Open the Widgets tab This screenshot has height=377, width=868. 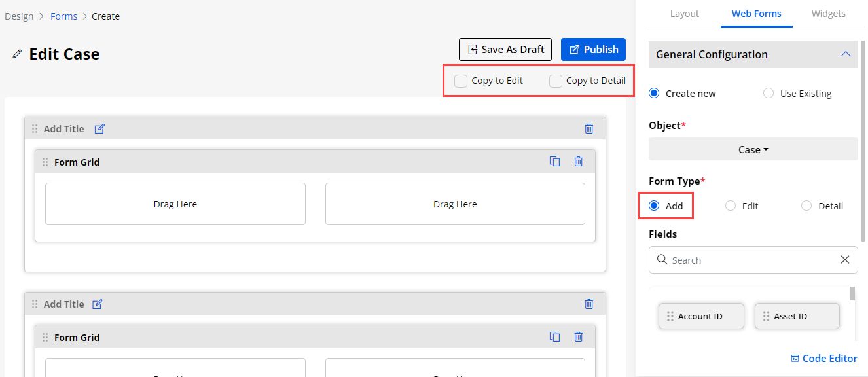828,14
